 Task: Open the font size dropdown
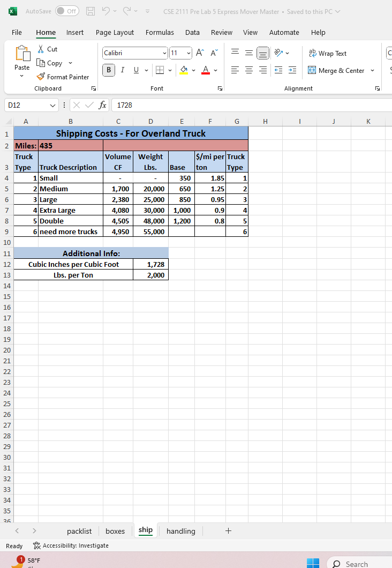189,53
